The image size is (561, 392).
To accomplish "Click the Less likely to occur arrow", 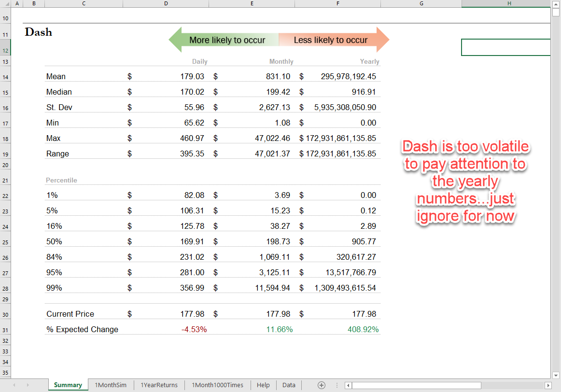I will (x=334, y=40).
